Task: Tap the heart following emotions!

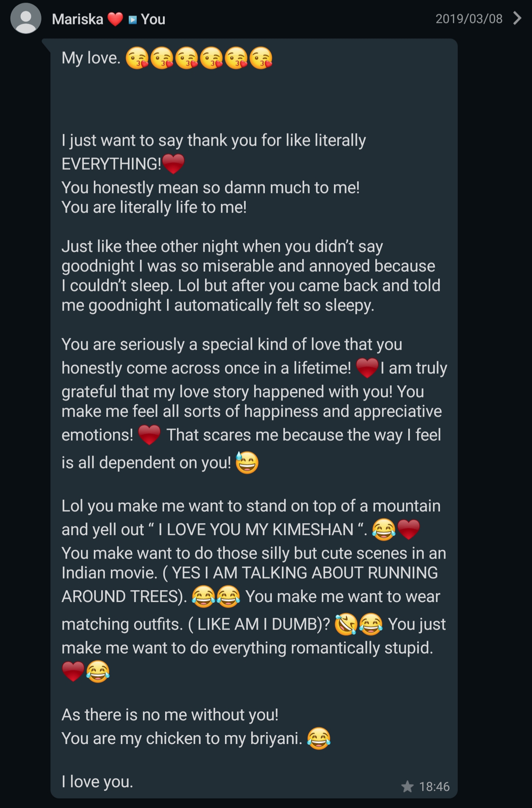Action: tap(149, 435)
